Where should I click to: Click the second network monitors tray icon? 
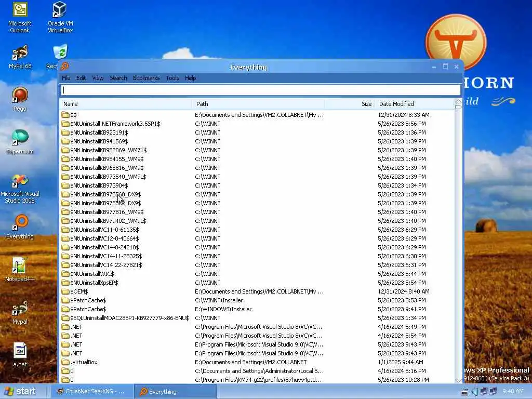coord(493,392)
